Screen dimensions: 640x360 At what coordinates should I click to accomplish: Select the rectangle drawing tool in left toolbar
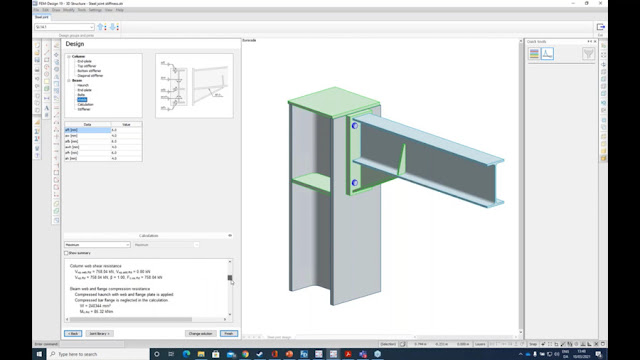pyautogui.click(x=47, y=60)
